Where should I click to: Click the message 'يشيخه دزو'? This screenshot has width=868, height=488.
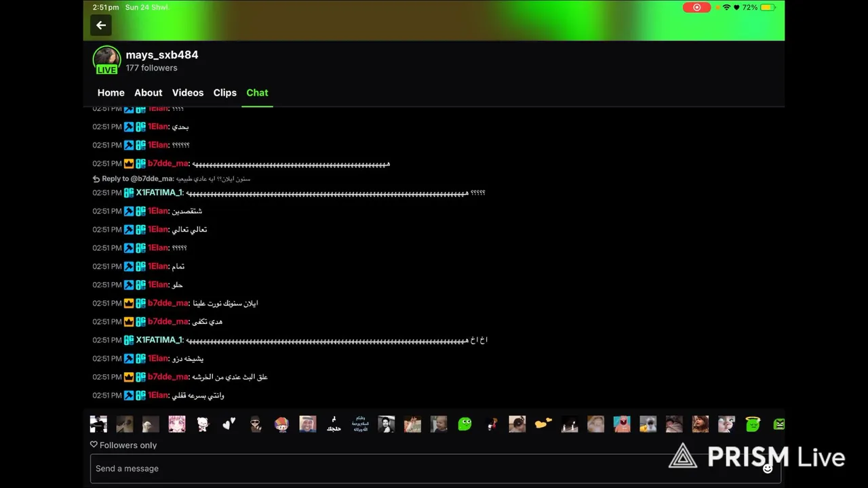(x=188, y=359)
